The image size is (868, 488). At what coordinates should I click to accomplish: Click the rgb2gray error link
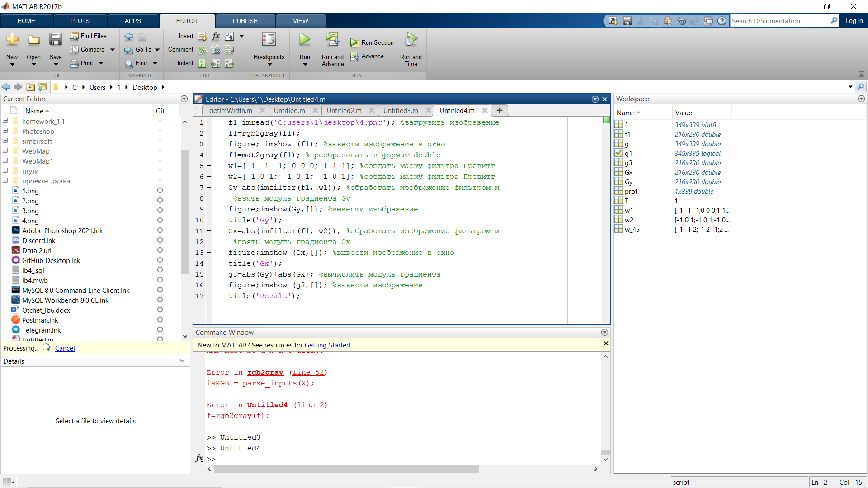[x=265, y=372]
